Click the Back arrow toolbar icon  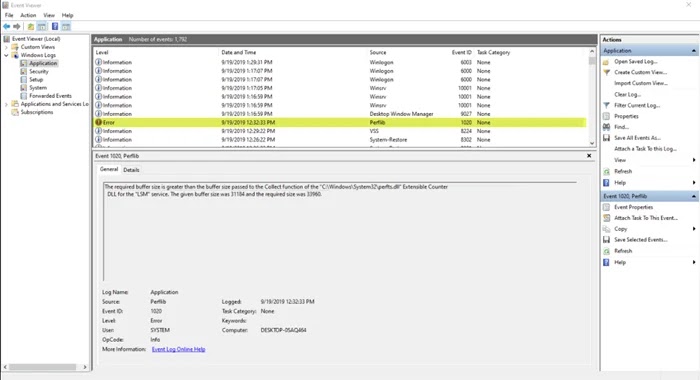pyautogui.click(x=7, y=27)
